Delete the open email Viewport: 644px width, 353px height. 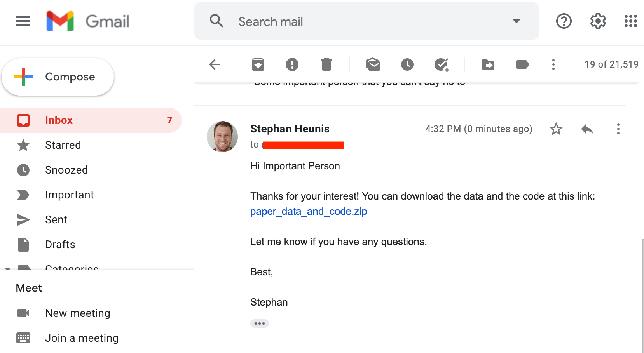[326, 64]
